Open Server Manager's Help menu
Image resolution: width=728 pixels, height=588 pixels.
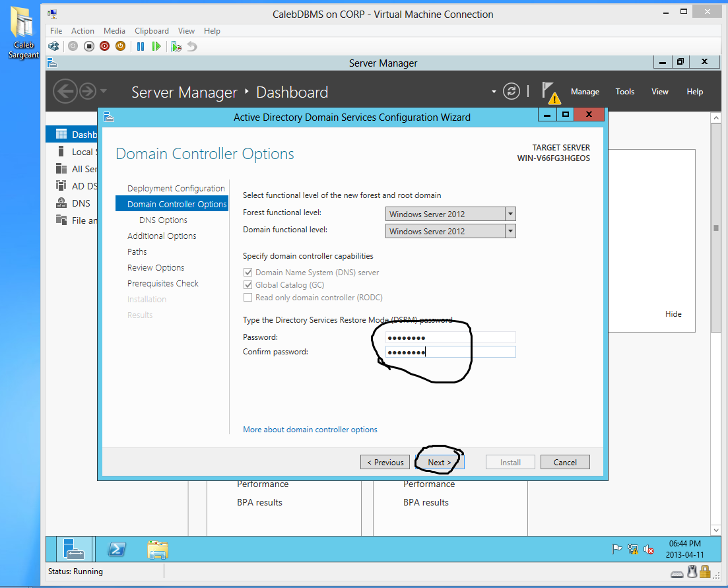(x=694, y=92)
